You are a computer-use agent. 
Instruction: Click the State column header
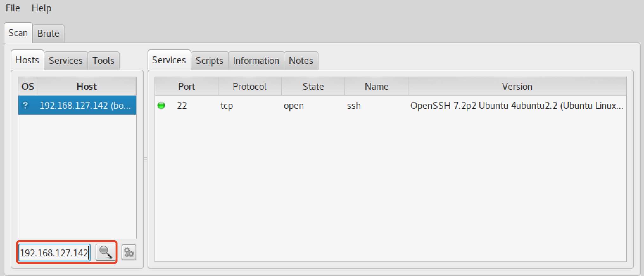coord(313,86)
